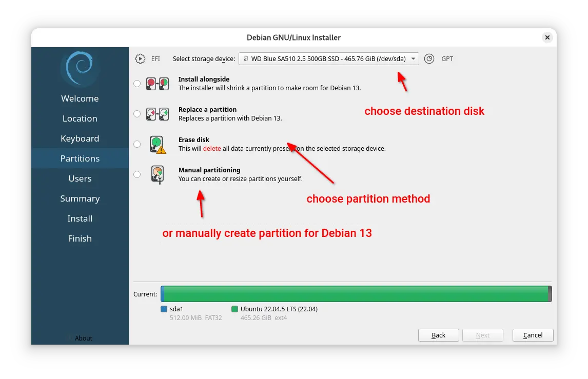The image size is (588, 379).
Task: Click the blue sda1 legend swatch
Action: (x=164, y=309)
